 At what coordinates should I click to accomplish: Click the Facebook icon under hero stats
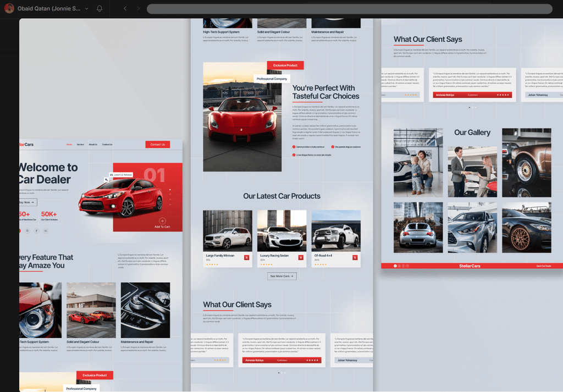[36, 231]
